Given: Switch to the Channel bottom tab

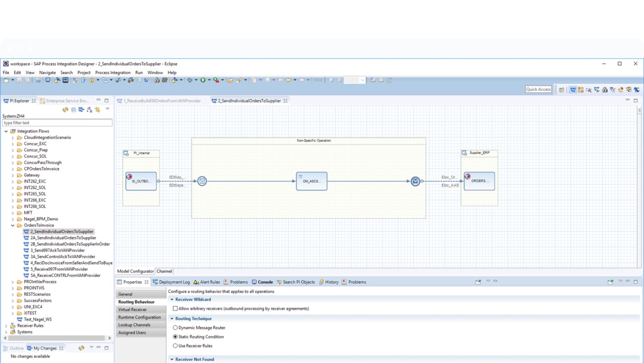Looking at the screenshot, I should coord(164,271).
